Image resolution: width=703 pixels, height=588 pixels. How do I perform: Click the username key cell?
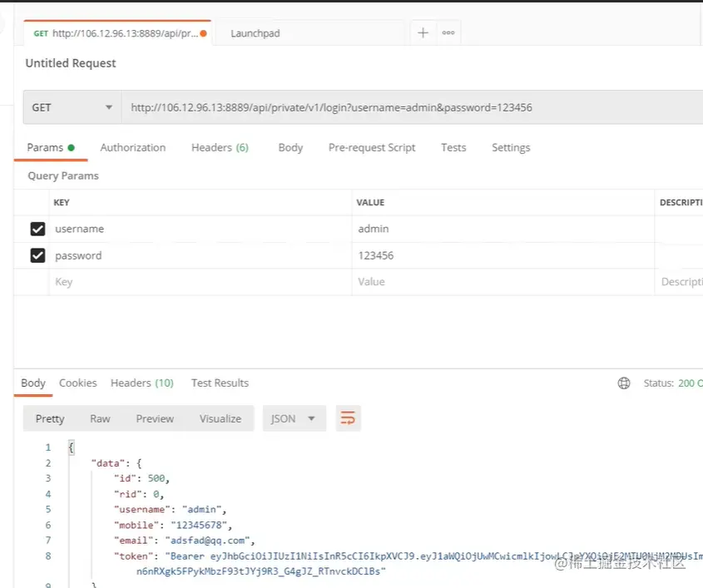point(201,229)
